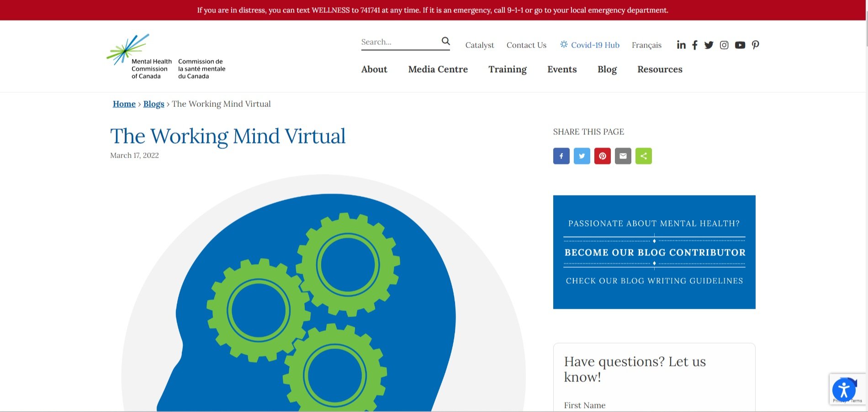Viewport: 868px width, 412px height.
Task: Open the accessibility widget icon
Action: tap(844, 390)
